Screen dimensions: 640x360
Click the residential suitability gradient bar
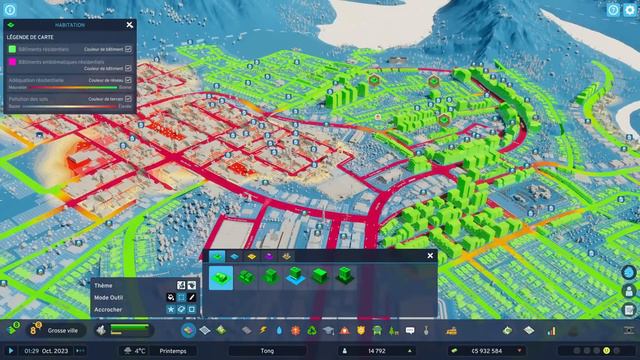[73, 87]
